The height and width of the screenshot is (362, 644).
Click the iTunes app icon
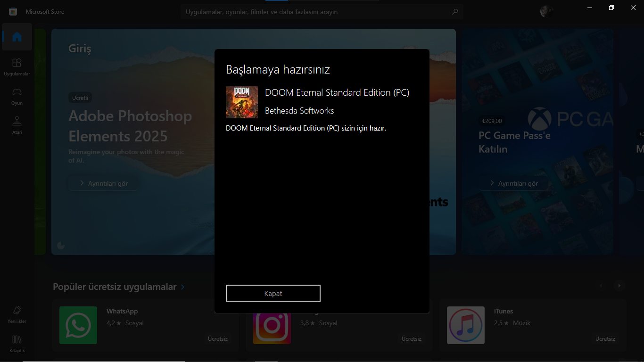coord(466,325)
